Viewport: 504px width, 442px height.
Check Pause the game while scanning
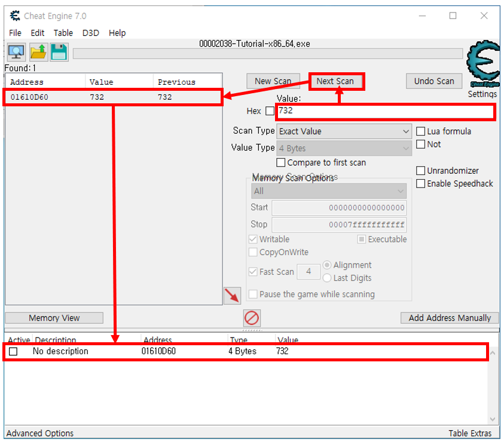[x=253, y=294]
